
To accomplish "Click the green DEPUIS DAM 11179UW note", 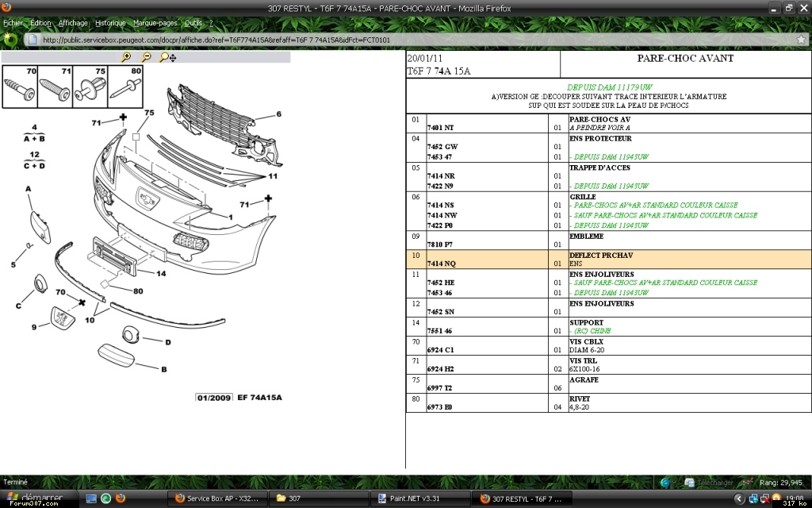I will pyautogui.click(x=609, y=87).
